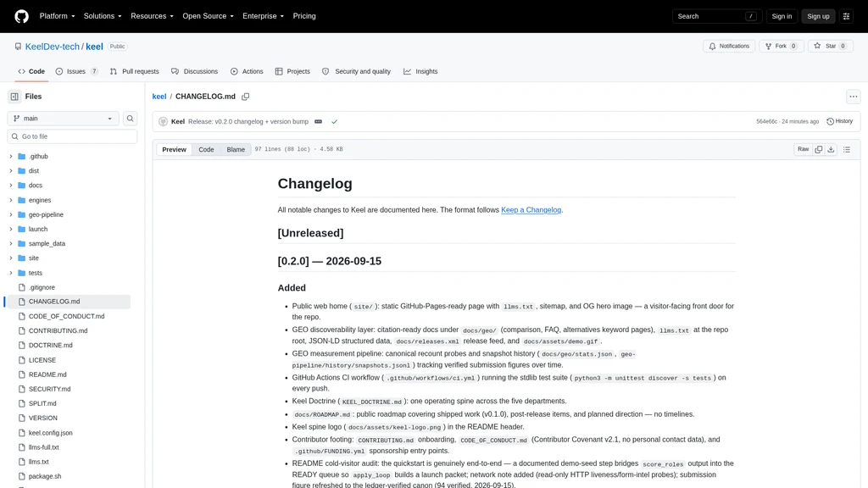Switch to the Pull requests tab
This screenshot has height=488, width=868.
click(135, 71)
